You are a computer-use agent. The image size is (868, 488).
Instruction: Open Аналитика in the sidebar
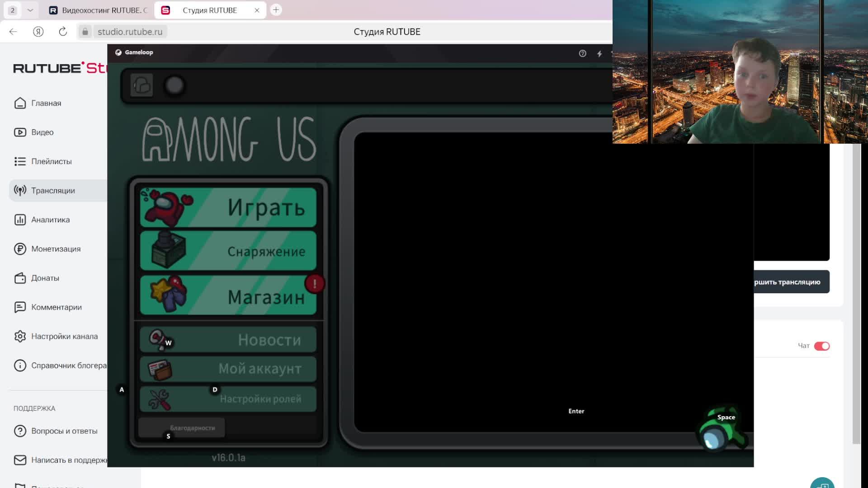(x=50, y=220)
